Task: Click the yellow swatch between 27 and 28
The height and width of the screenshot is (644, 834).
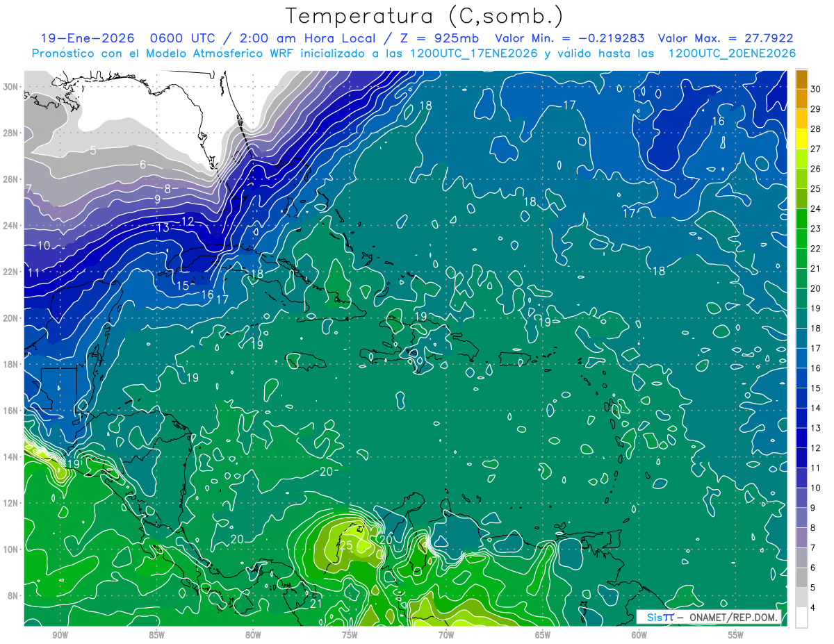Action: [x=801, y=138]
